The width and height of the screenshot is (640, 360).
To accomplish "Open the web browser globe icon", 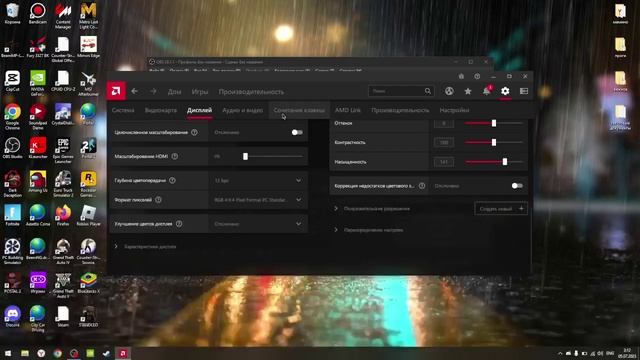I will coord(449,91).
